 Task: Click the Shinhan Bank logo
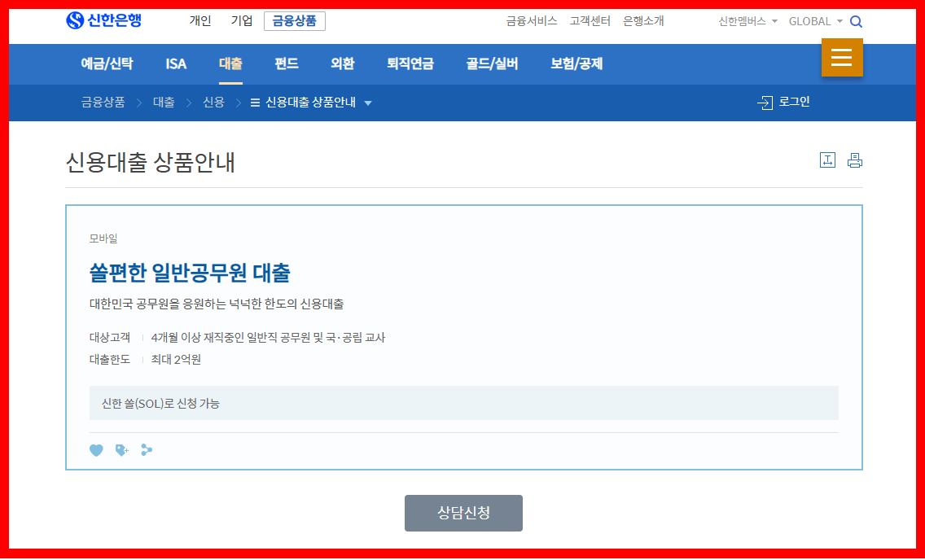point(104,20)
